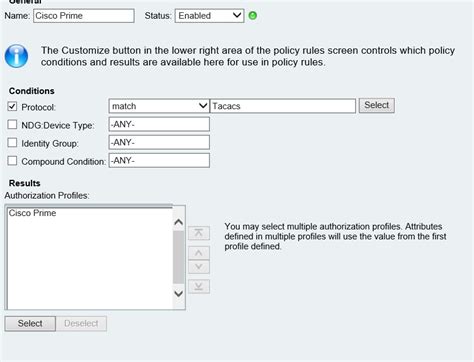Select Cisco Prime in Authorization Profiles list
Screen dimensions: 474x362
pos(32,213)
